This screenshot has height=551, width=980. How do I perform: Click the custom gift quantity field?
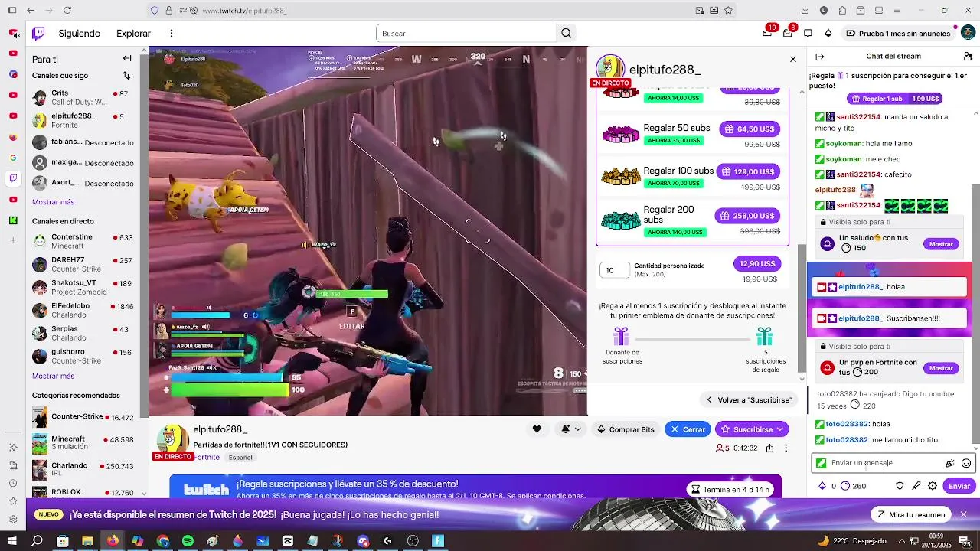pos(615,269)
